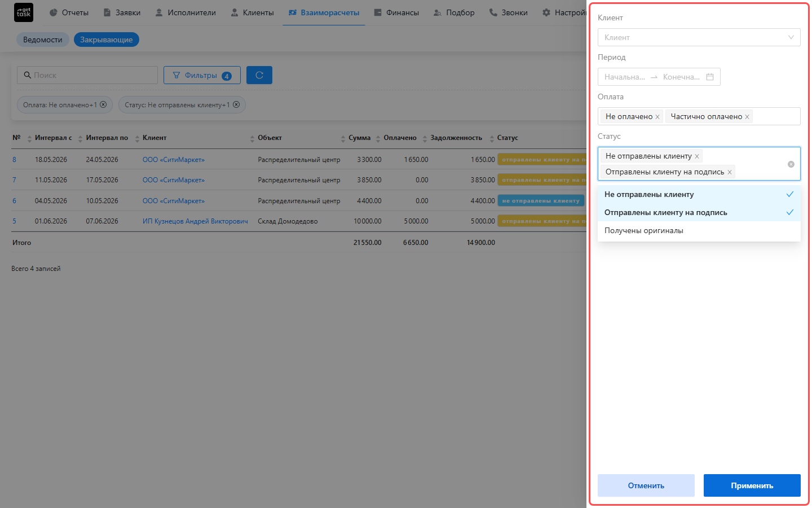
Task: Remove the 'Частично оплачено' tag
Action: point(747,117)
